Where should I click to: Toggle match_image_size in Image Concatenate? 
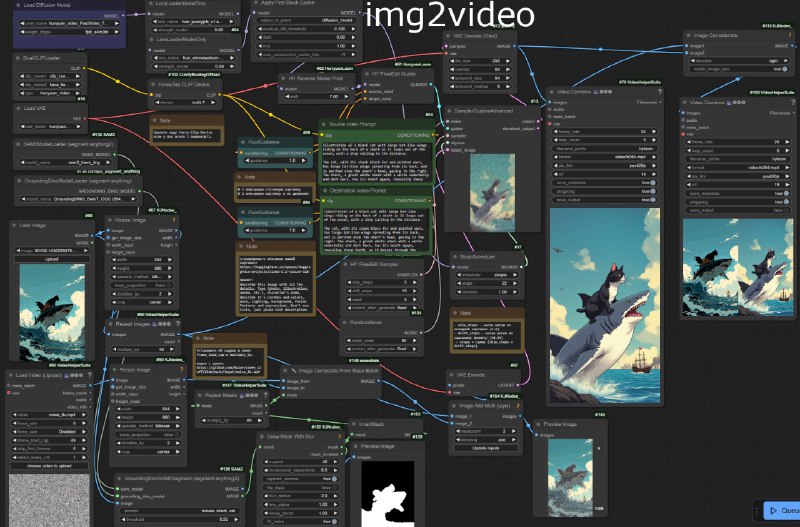(737, 69)
